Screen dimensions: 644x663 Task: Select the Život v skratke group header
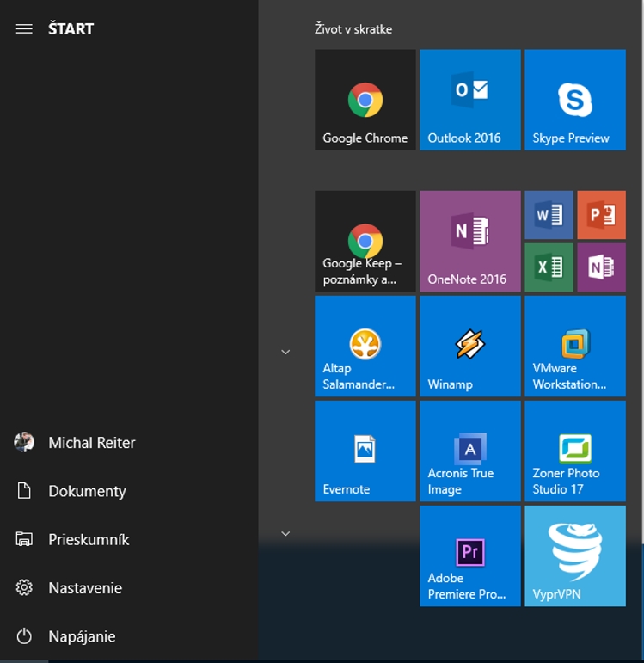coord(353,29)
